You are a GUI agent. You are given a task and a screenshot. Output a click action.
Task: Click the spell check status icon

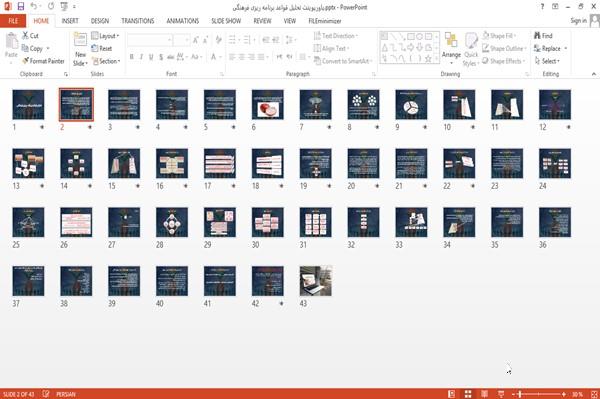pyautogui.click(x=46, y=394)
